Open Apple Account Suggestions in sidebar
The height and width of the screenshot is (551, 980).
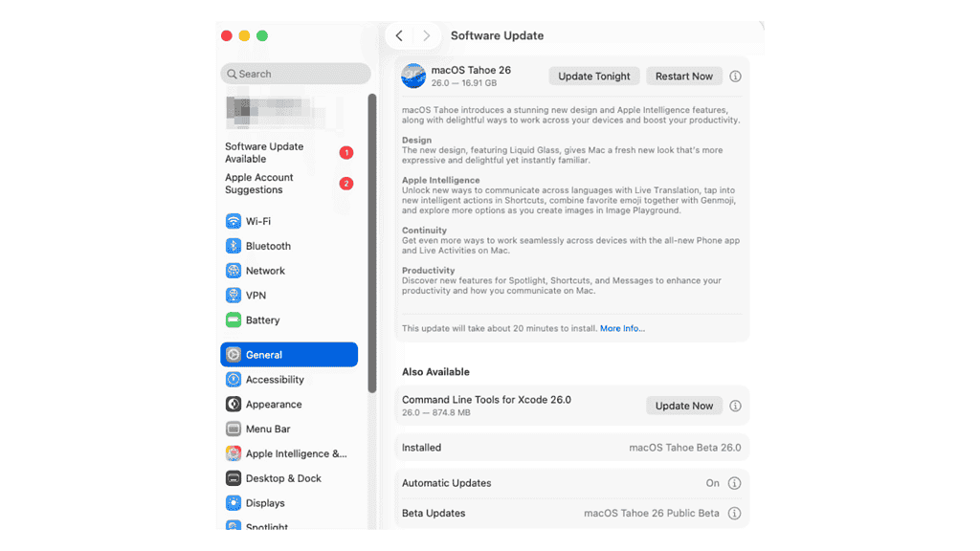(289, 184)
